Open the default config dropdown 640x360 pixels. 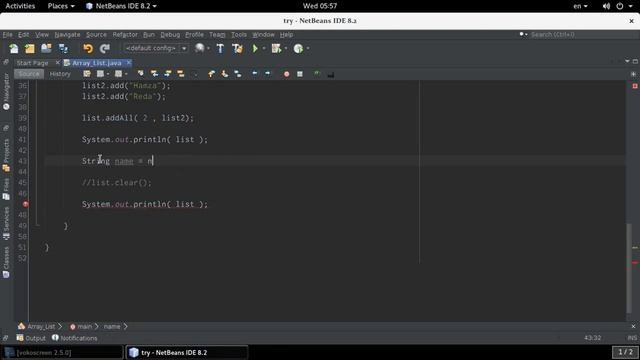click(x=156, y=48)
